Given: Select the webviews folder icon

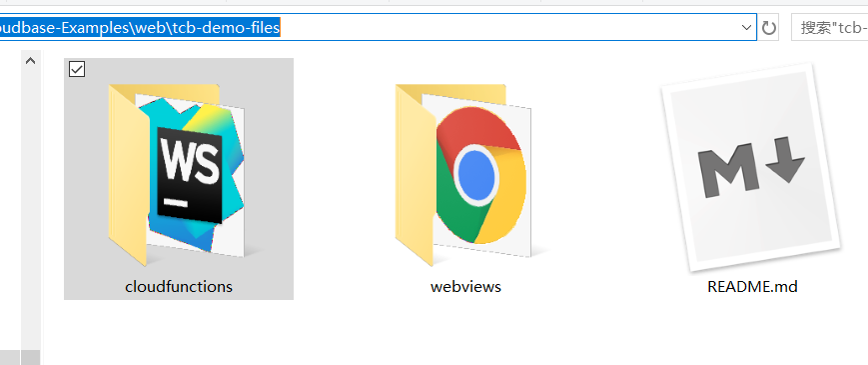Looking at the screenshot, I should coord(463,174).
